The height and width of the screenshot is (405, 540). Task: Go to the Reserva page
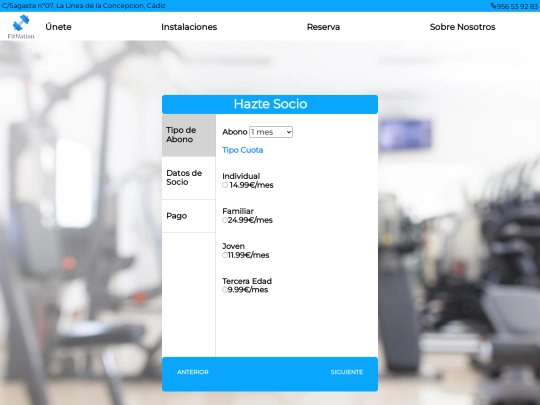click(x=323, y=27)
